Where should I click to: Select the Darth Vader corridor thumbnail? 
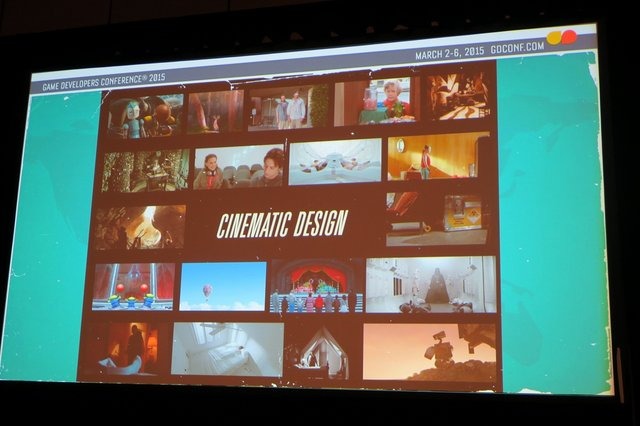click(431, 284)
